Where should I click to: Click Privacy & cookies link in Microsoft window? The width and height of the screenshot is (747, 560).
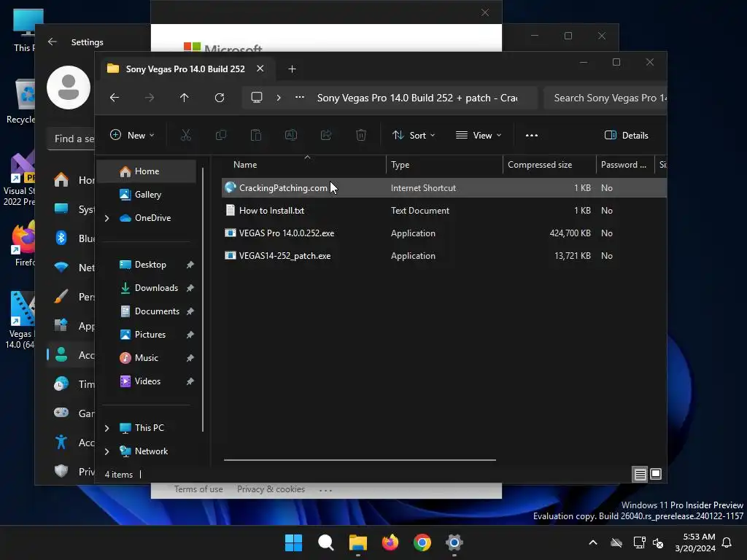pyautogui.click(x=271, y=489)
